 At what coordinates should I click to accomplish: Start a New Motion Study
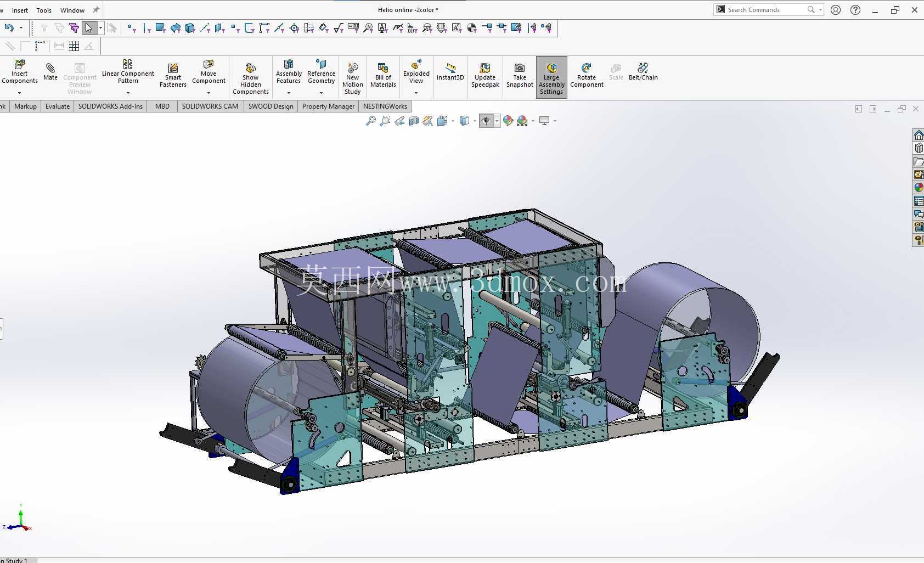pos(353,78)
